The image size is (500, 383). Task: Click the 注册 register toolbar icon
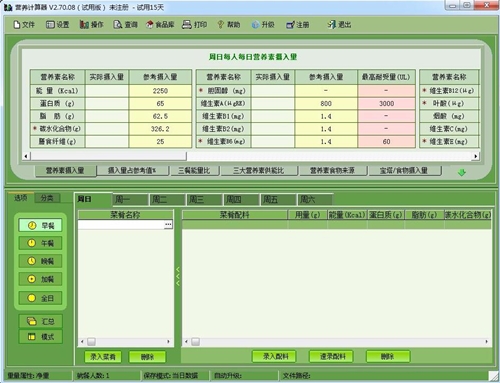click(298, 24)
